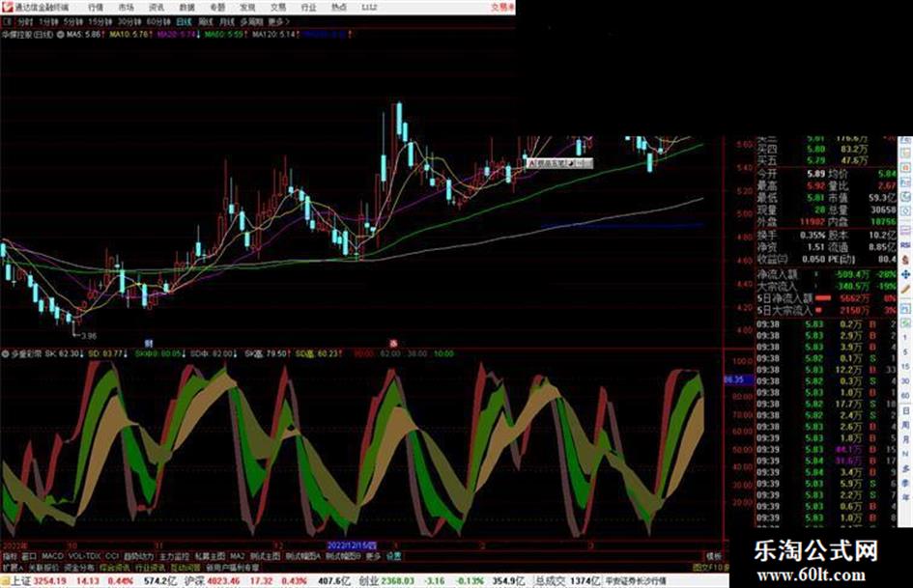Select the pencil drawing tool icon
Screen dimensions: 913x588
coord(905,290)
